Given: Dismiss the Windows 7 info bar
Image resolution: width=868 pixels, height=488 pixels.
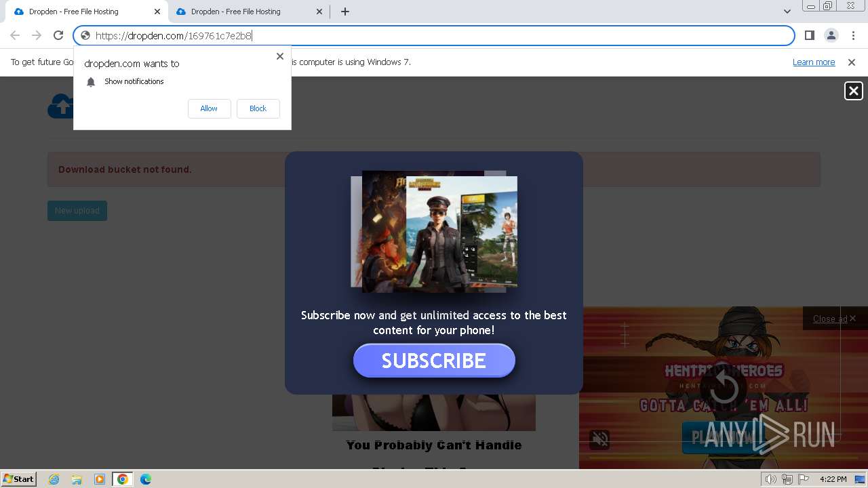Looking at the screenshot, I should (x=852, y=62).
